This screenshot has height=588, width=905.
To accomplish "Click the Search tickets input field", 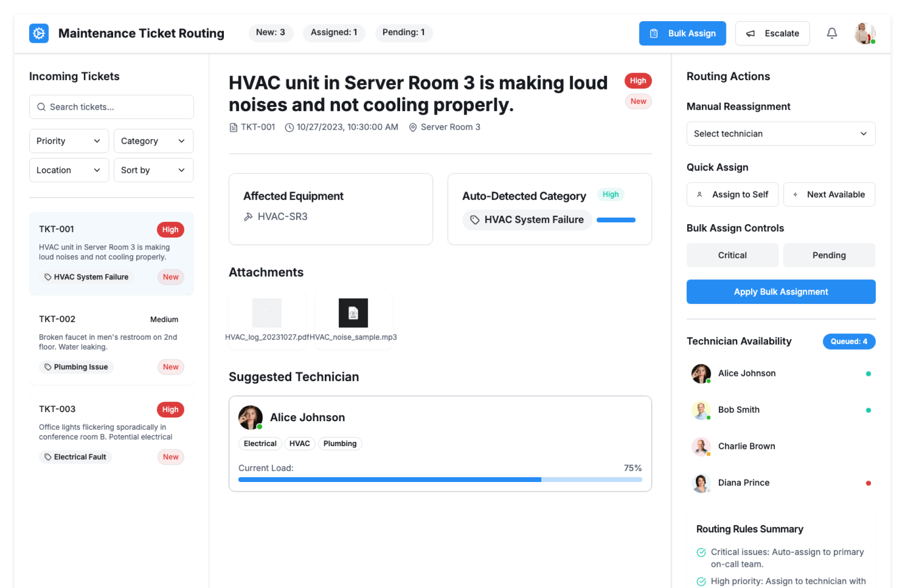I will coord(111,107).
